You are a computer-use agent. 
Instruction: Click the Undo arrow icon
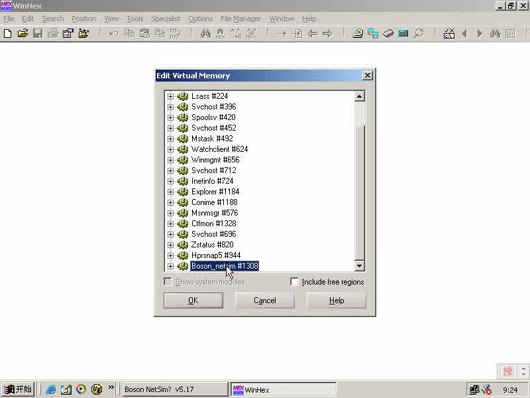click(114, 33)
